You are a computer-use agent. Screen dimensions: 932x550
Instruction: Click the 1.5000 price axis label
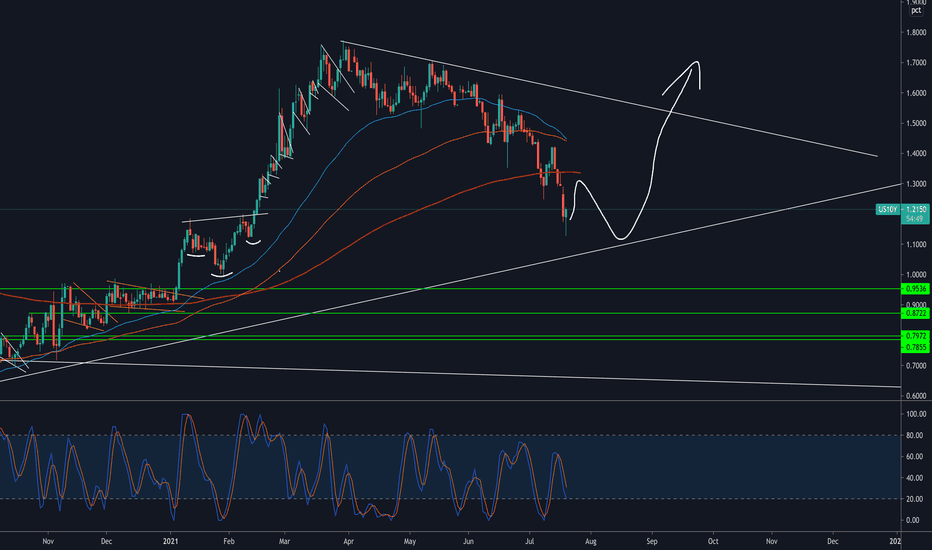tap(916, 123)
